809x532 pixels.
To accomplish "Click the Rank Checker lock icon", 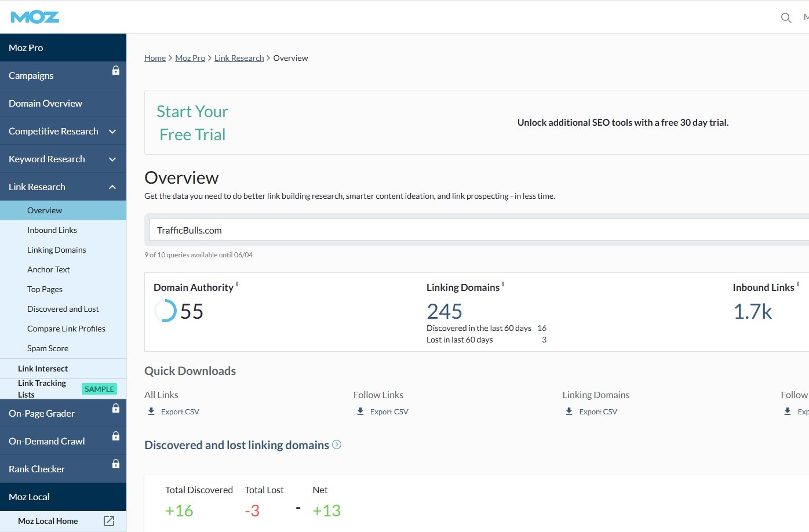I will coord(116,464).
